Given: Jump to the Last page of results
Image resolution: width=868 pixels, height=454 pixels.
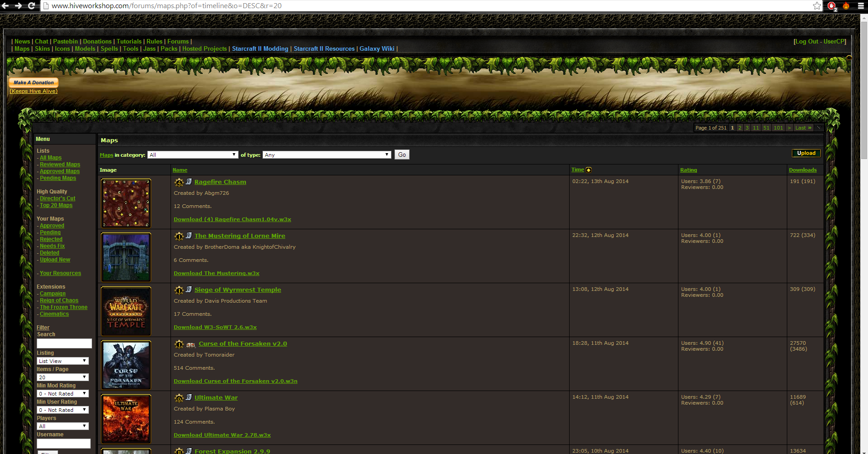Looking at the screenshot, I should [803, 128].
